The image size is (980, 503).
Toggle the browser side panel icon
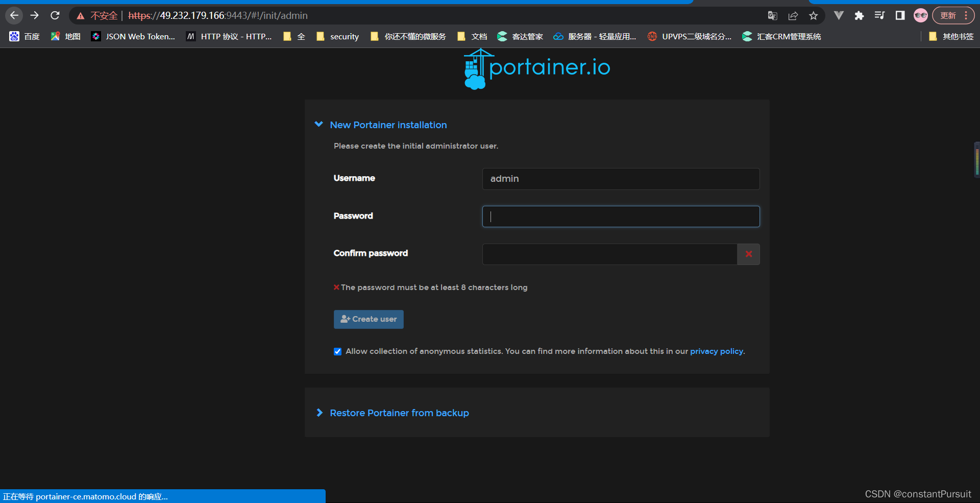[900, 16]
